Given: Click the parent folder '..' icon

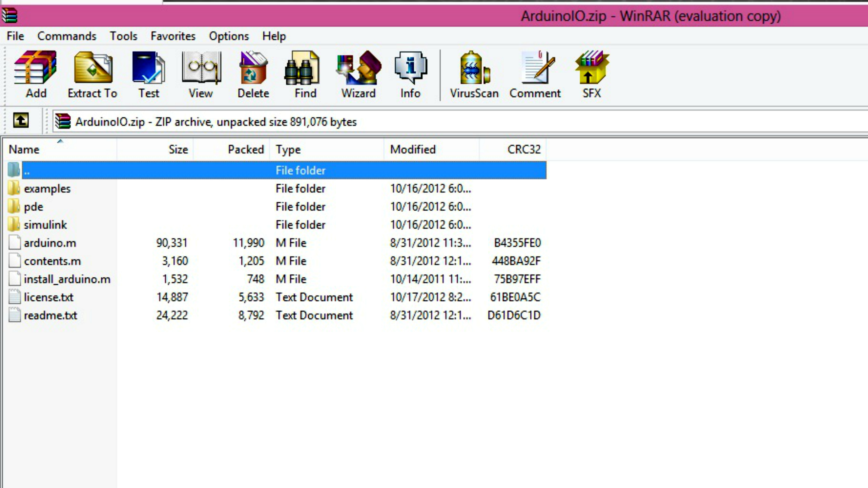Looking at the screenshot, I should (14, 170).
